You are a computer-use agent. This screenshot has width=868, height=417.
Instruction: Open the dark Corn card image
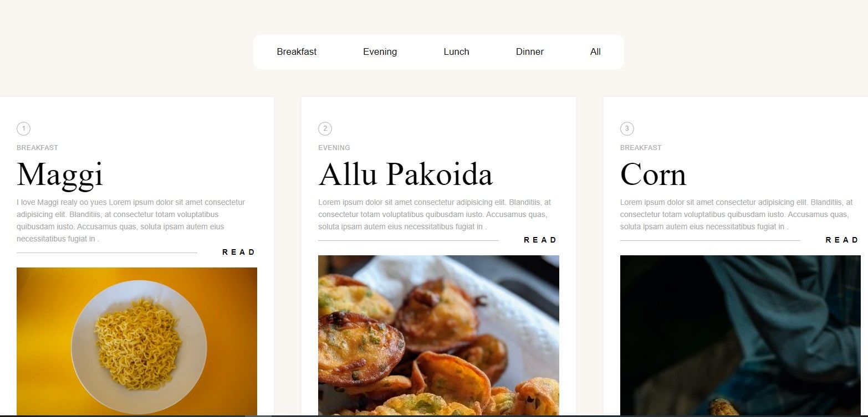click(x=740, y=335)
